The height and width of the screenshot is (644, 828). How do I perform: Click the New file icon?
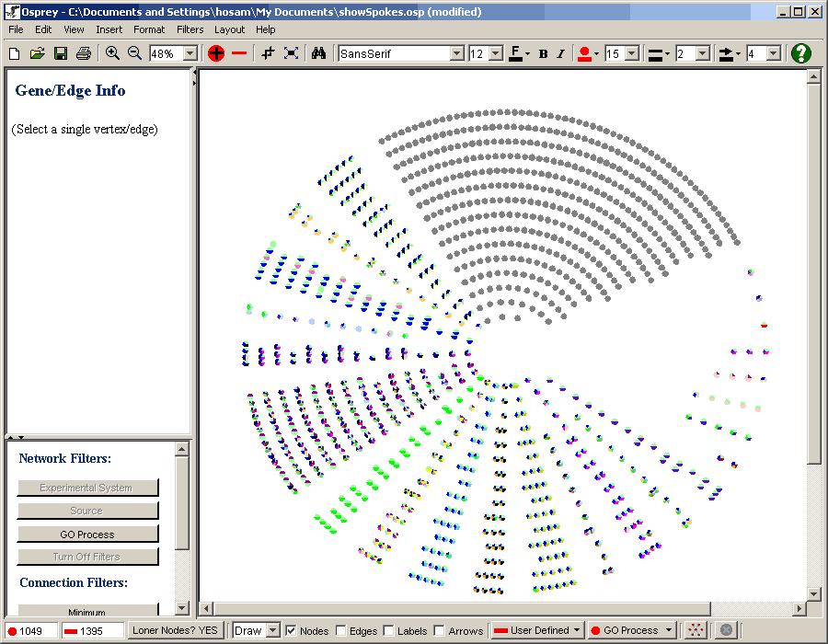pos(14,53)
